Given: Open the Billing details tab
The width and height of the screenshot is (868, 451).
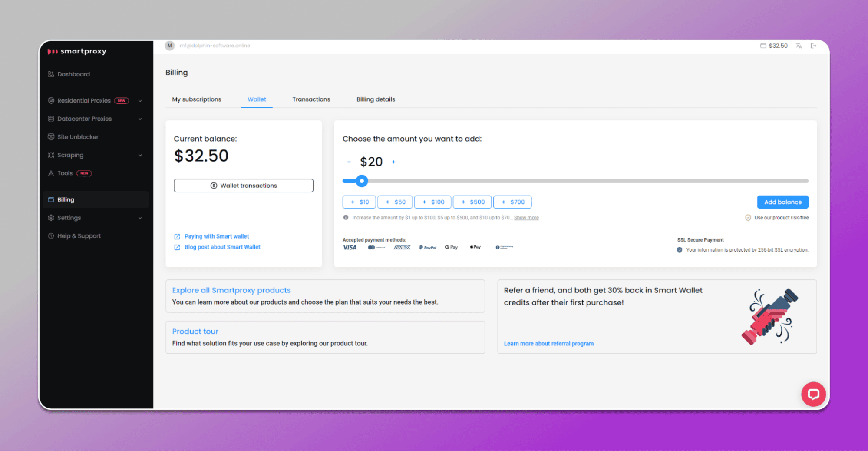Looking at the screenshot, I should click(376, 99).
